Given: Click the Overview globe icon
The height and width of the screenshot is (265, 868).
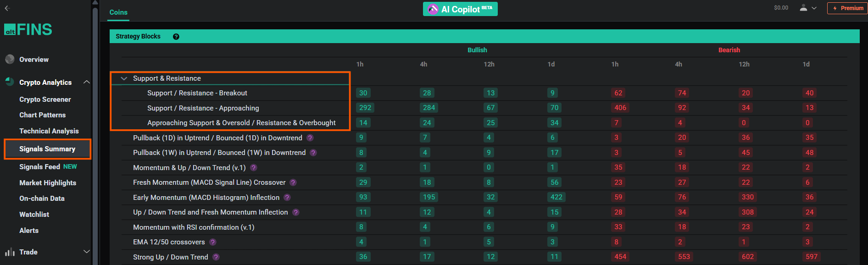Looking at the screenshot, I should point(10,60).
